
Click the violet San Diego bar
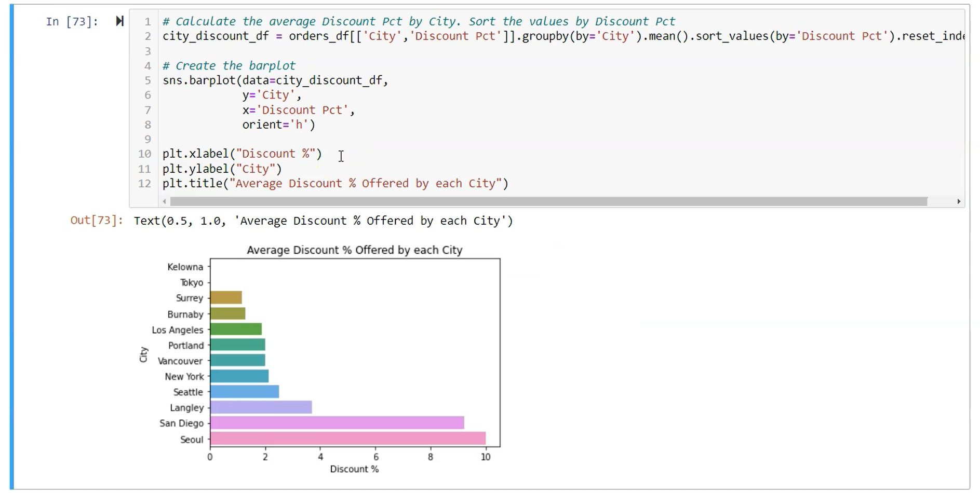click(337, 423)
